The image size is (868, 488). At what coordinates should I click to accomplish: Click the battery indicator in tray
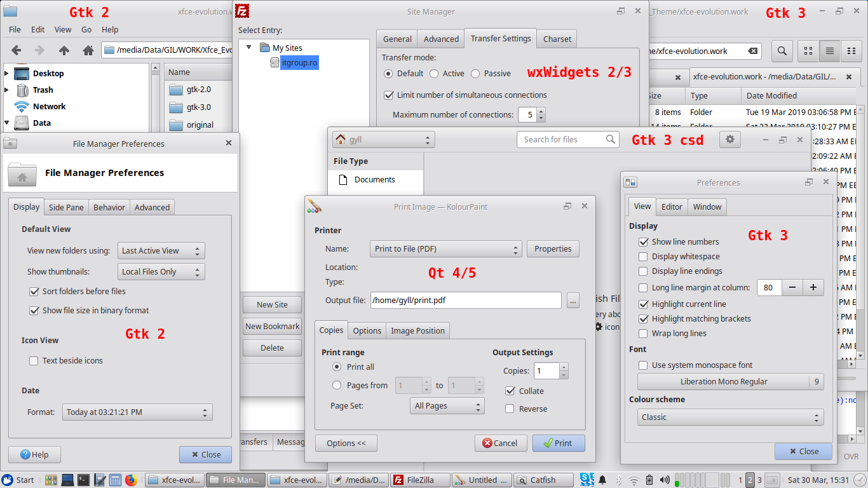tap(649, 480)
